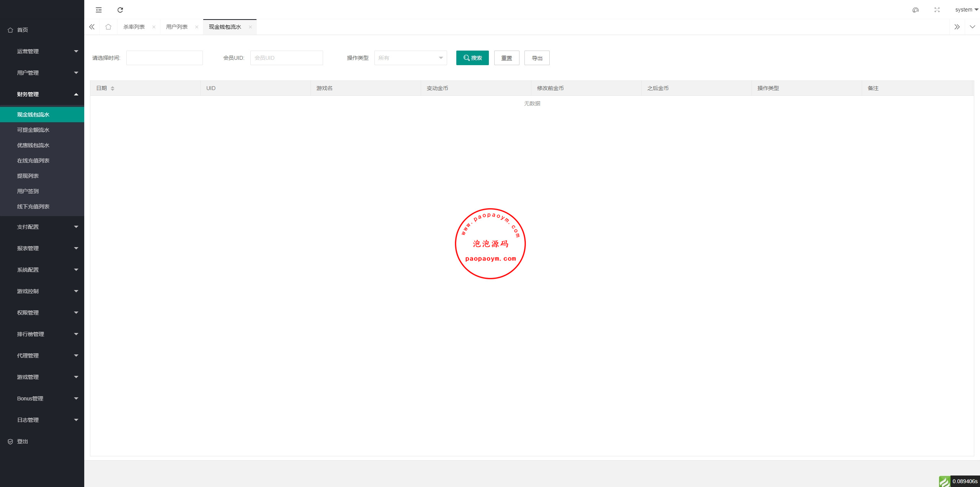This screenshot has width=980, height=487.
Task: Close the 杀率列表 tab
Action: pyautogui.click(x=154, y=27)
